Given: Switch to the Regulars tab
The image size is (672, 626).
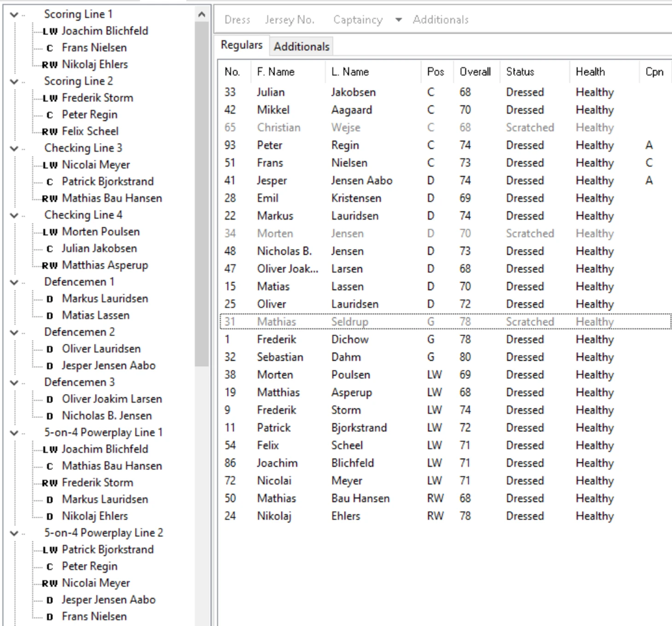Looking at the screenshot, I should [242, 45].
